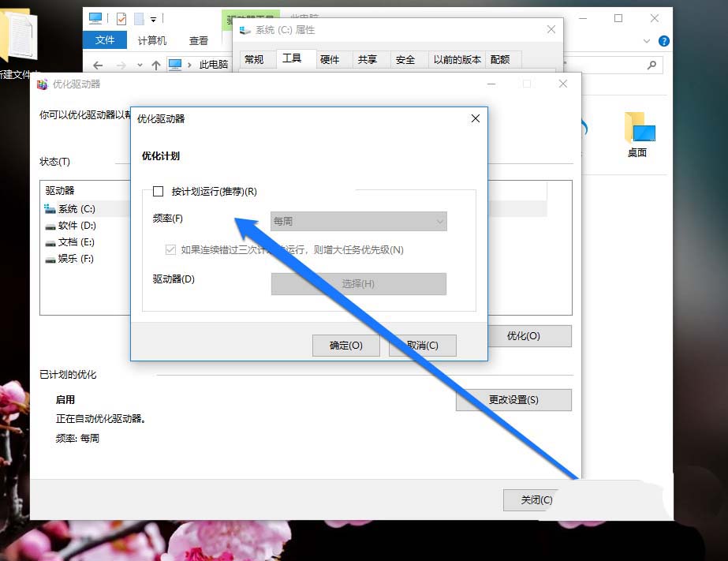Click the 选择(H) drives button
The width and height of the screenshot is (728, 561).
pos(359,284)
